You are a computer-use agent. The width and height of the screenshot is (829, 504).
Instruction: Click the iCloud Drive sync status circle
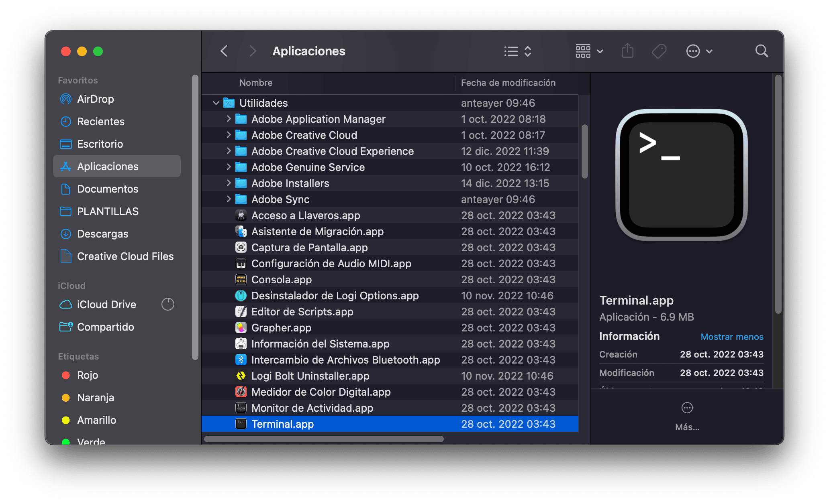click(168, 304)
